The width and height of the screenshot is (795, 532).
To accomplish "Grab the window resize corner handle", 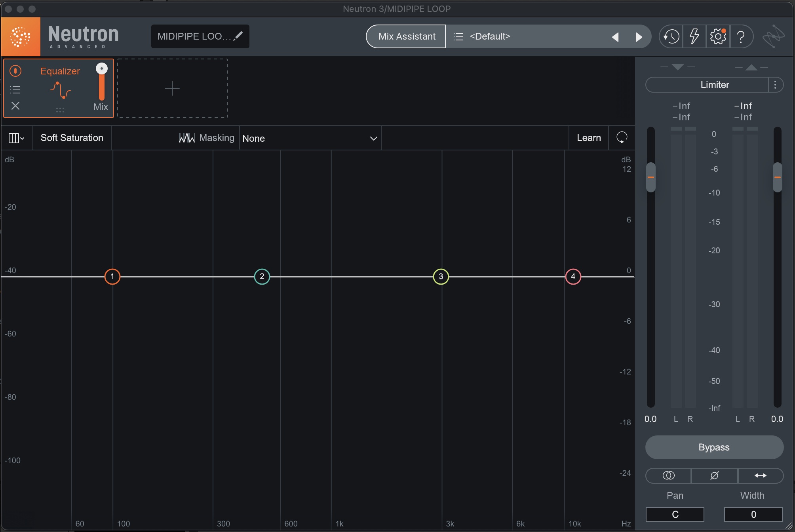I will tap(789, 526).
